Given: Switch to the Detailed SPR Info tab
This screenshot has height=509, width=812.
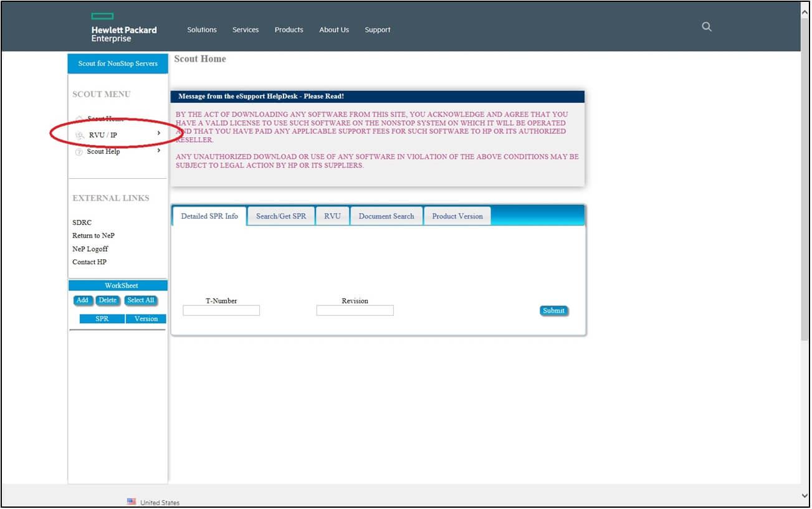Looking at the screenshot, I should coord(209,216).
